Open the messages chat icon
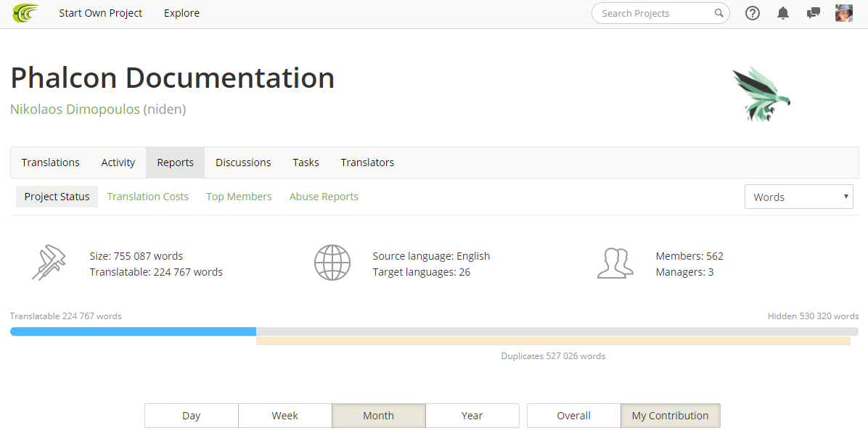Screen dimensions: 868x436 [x=813, y=13]
